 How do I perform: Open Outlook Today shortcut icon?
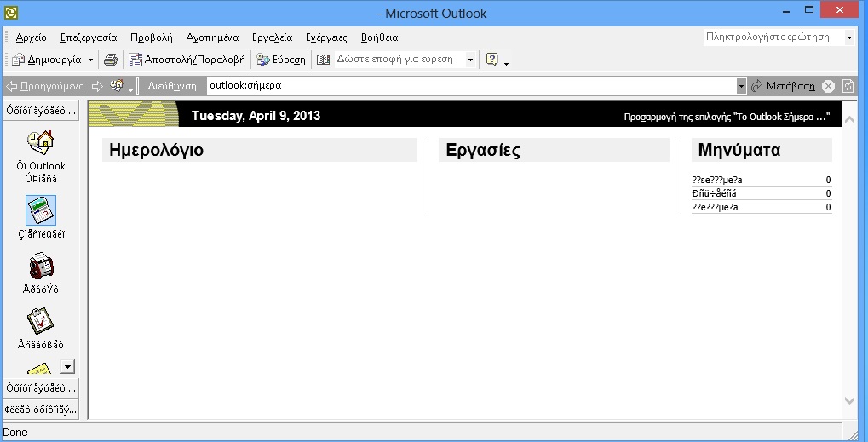[40, 143]
